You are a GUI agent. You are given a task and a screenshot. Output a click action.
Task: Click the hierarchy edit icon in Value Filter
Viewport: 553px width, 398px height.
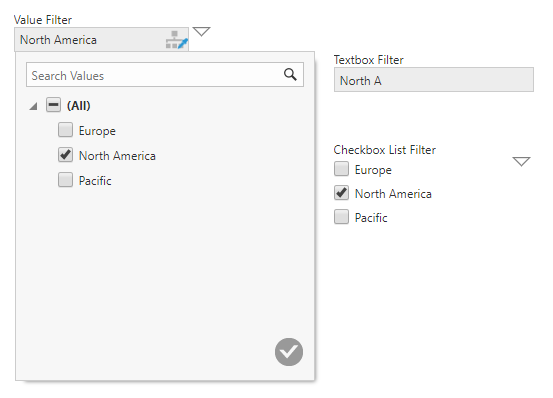tap(177, 40)
